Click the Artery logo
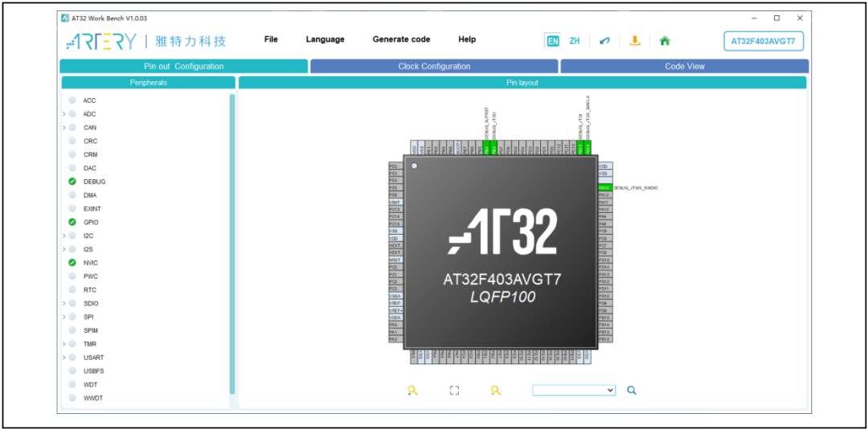Screen dimensions: 868x430 tap(100, 41)
